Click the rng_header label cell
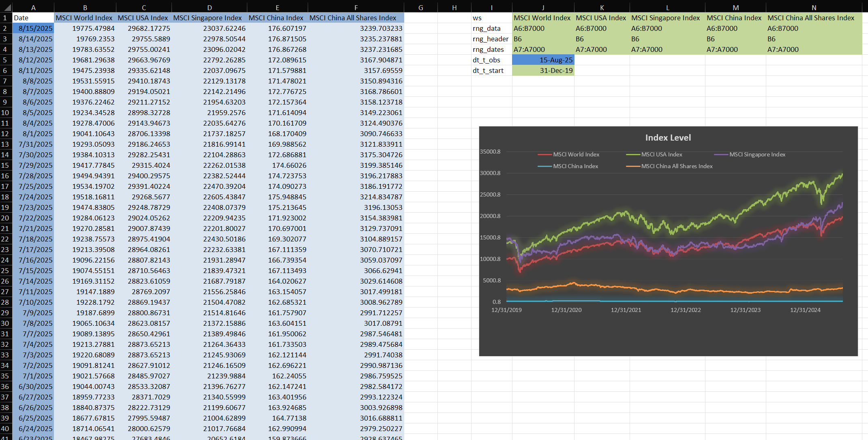The width and height of the screenshot is (868, 440). click(x=492, y=39)
